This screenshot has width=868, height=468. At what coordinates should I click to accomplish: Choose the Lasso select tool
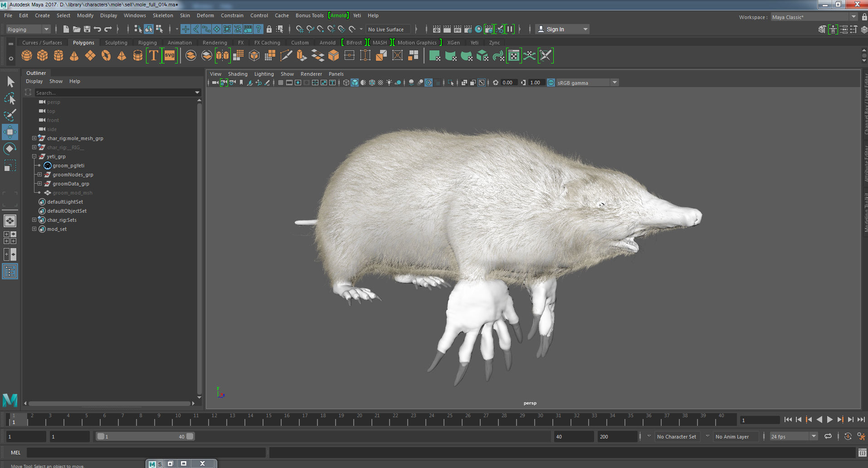[10, 98]
